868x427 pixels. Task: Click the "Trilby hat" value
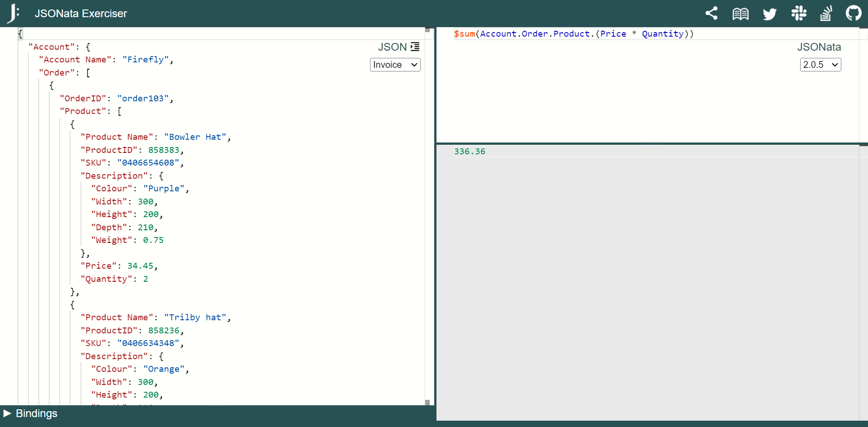coord(195,318)
